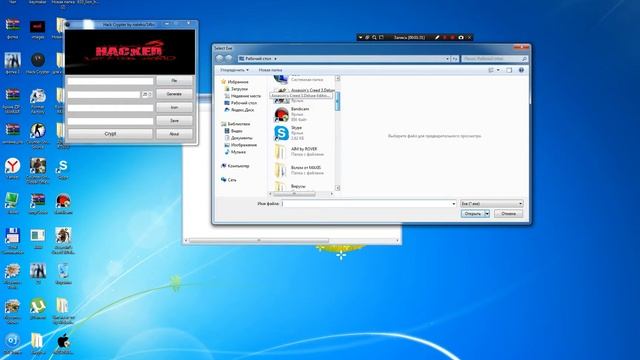The width and height of the screenshot is (640, 360).
Task: Expand the arrow beside Открыть button
Action: coord(487,213)
